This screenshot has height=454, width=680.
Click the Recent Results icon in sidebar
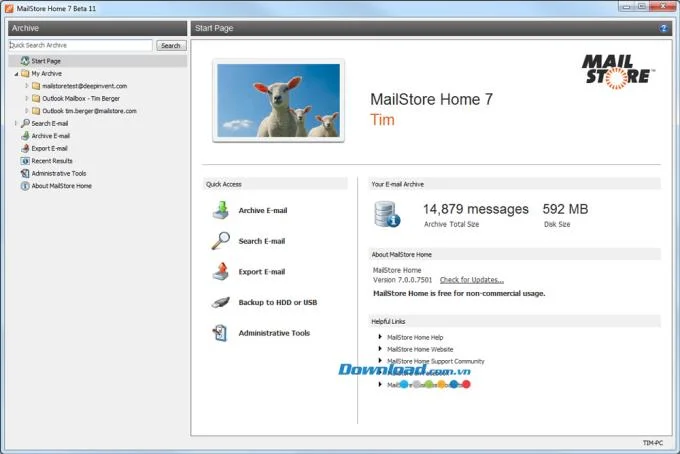[25, 161]
